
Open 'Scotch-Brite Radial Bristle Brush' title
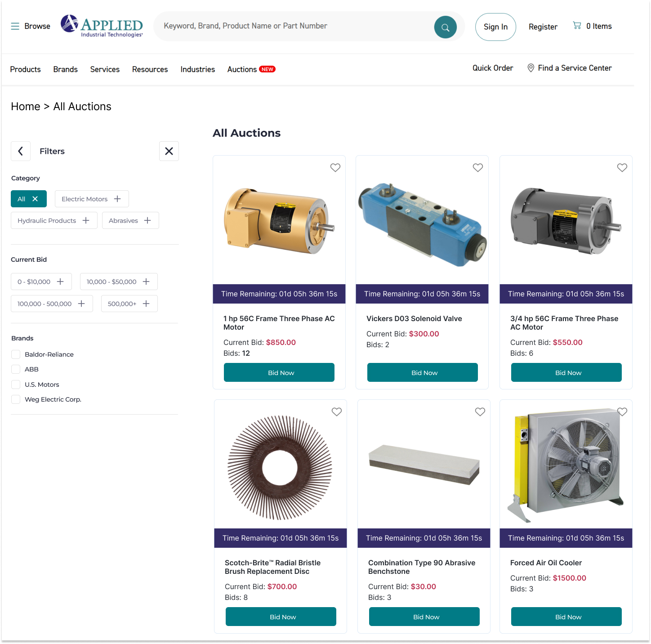272,567
